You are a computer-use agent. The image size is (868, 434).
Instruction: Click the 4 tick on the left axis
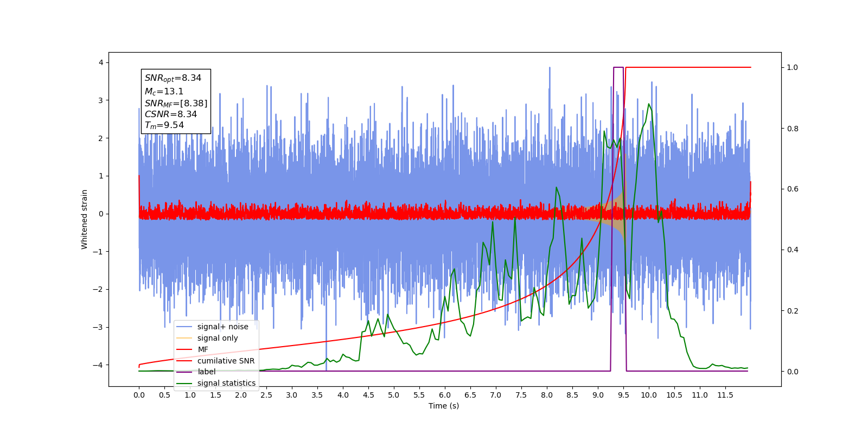point(101,62)
